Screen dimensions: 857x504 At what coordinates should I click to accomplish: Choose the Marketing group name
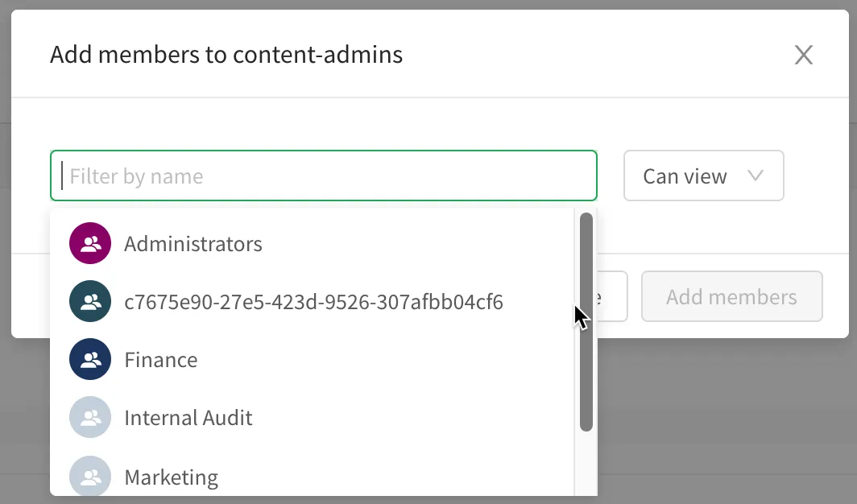(x=172, y=477)
